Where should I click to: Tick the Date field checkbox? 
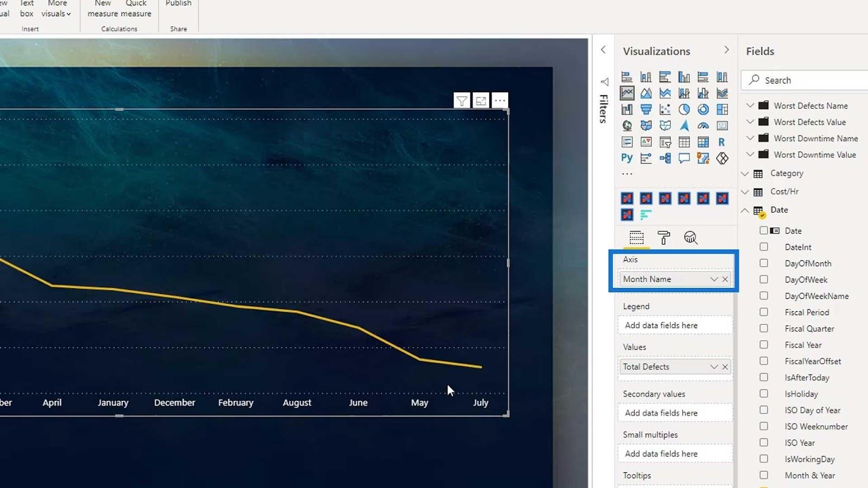pos(764,230)
